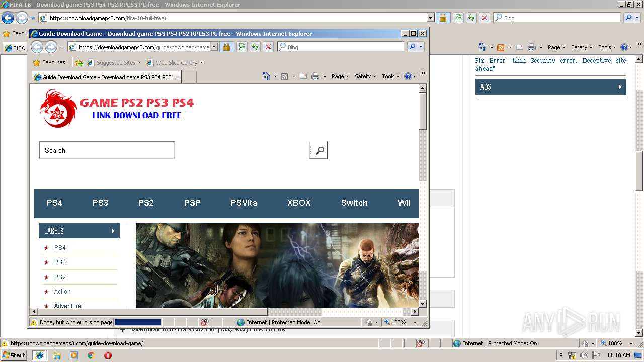Click Read Mail icon in front window

click(x=303, y=76)
